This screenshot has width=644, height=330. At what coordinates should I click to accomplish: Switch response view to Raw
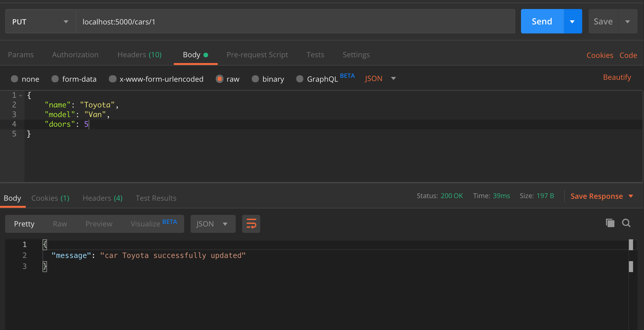coord(60,224)
